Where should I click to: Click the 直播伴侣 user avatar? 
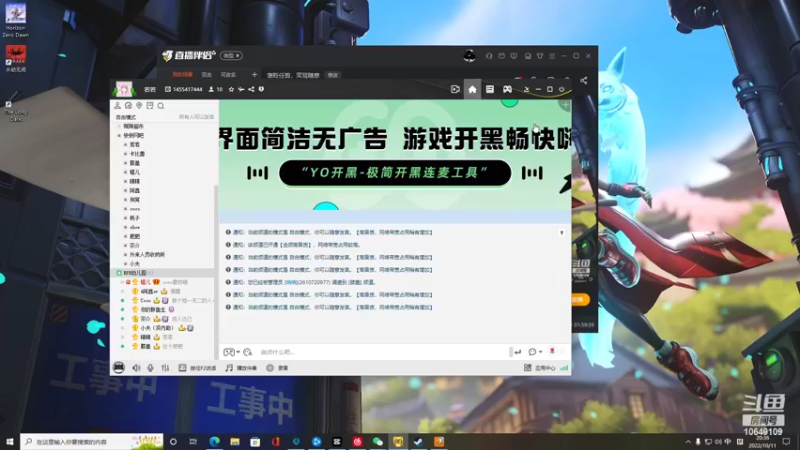point(469,56)
